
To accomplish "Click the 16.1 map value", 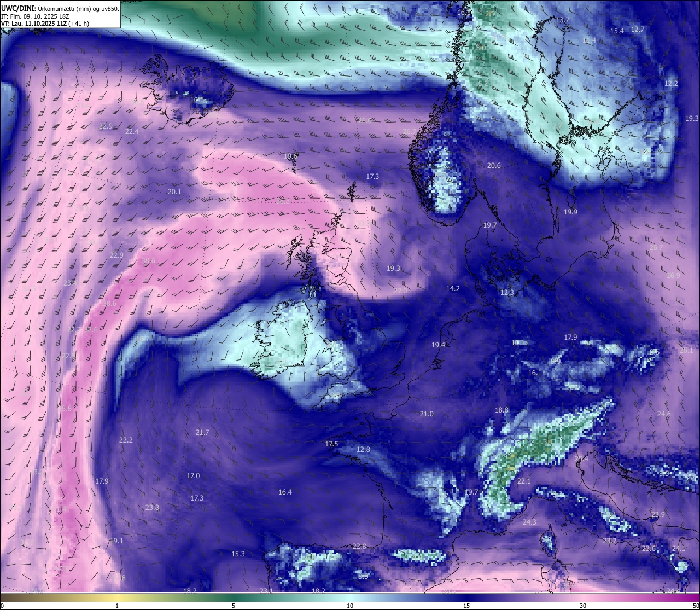I will coord(535,373).
